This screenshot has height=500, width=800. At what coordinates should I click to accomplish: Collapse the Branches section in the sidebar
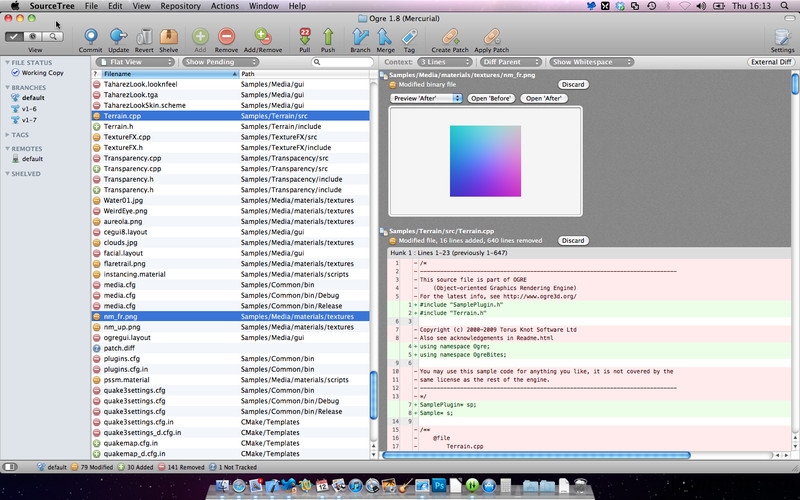click(x=7, y=87)
